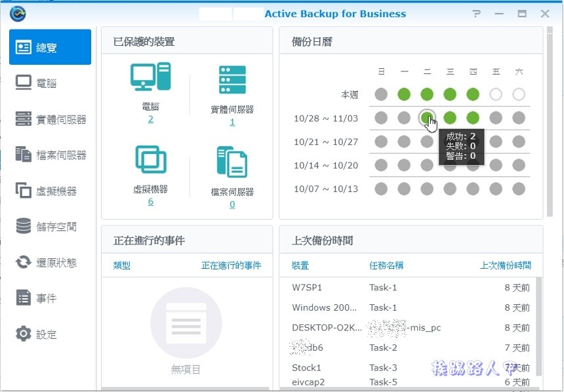Select the eivcap2 device row
The image size is (564, 392).
(408, 382)
